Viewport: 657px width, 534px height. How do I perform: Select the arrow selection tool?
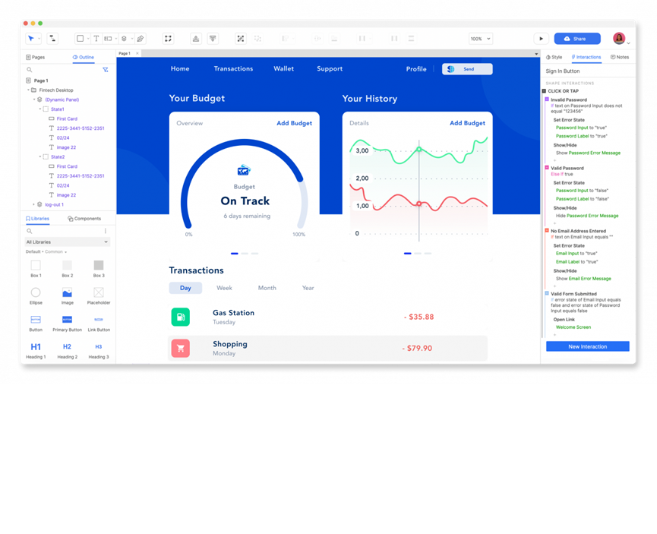(31, 39)
